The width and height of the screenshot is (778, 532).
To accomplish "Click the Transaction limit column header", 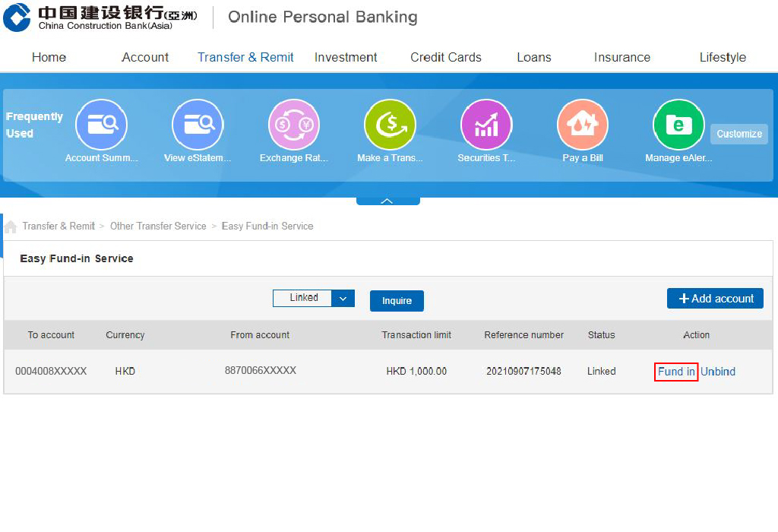I will click(x=417, y=335).
